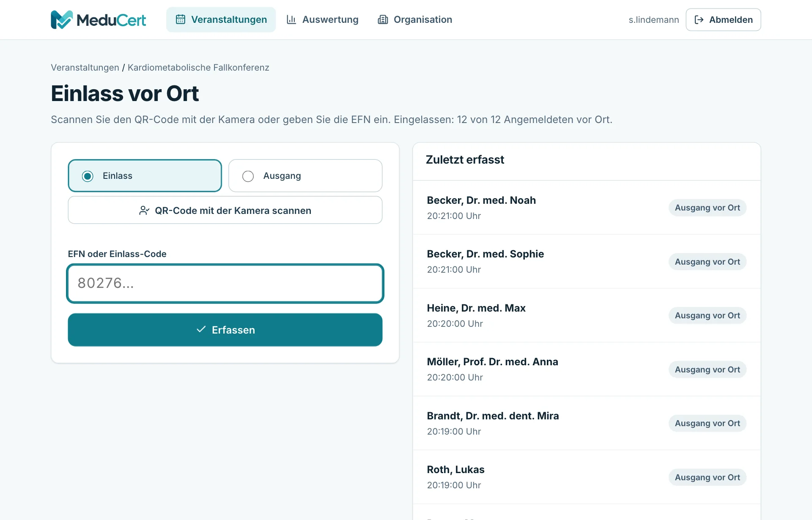This screenshot has width=812, height=520.
Task: Click entry Roth, Lukas
Action: tap(587, 477)
